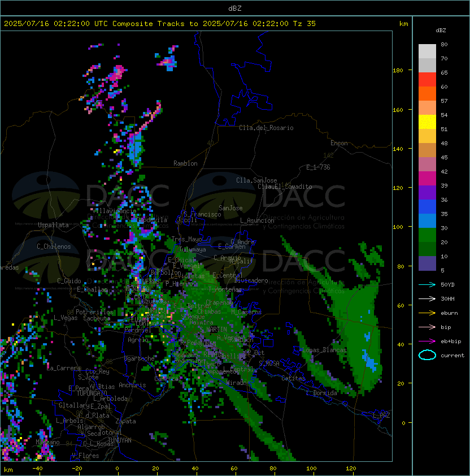Image resolution: width=470 pixels, height=476 pixels.
Task: Click the 'dBZ' title at top center
Action: [235, 8]
